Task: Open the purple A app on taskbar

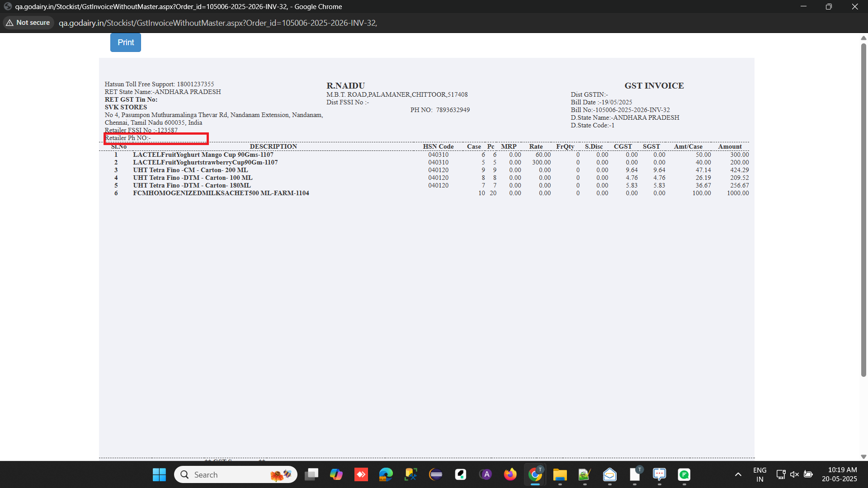Action: [486, 474]
